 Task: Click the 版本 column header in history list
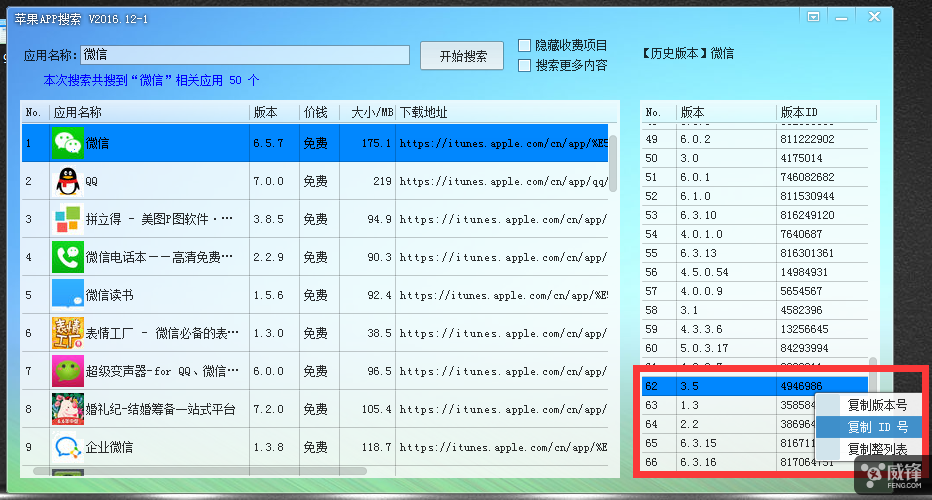click(x=726, y=112)
